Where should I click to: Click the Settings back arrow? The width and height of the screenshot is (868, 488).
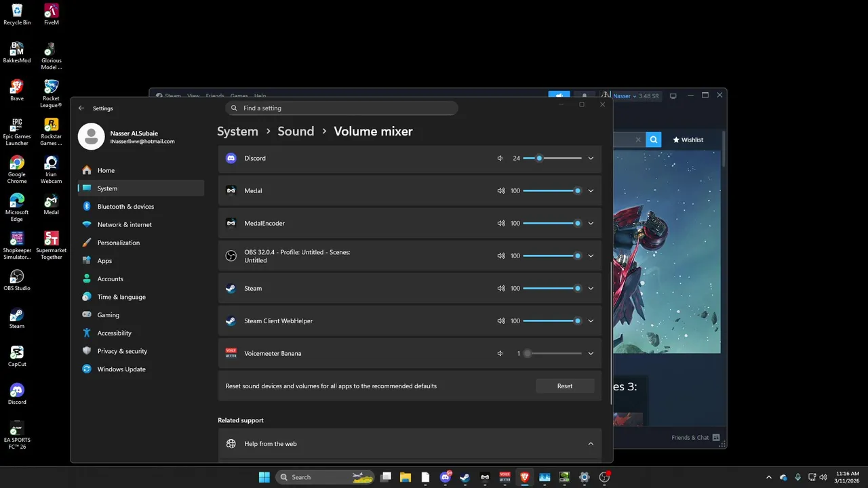click(81, 108)
